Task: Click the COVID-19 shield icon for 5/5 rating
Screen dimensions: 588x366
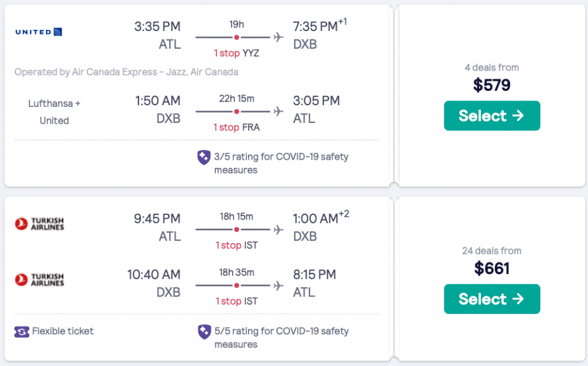Action: [204, 332]
